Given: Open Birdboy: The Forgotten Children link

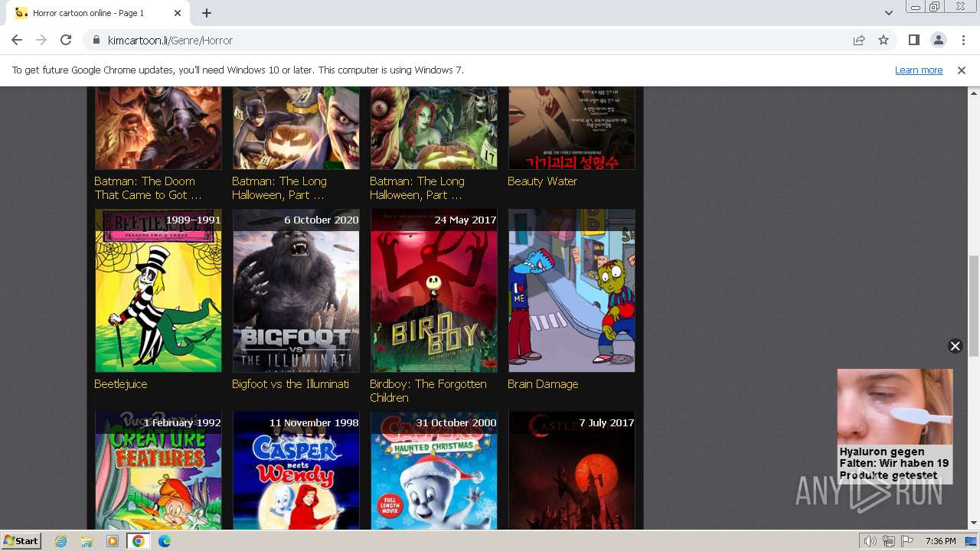Looking at the screenshot, I should pos(428,391).
